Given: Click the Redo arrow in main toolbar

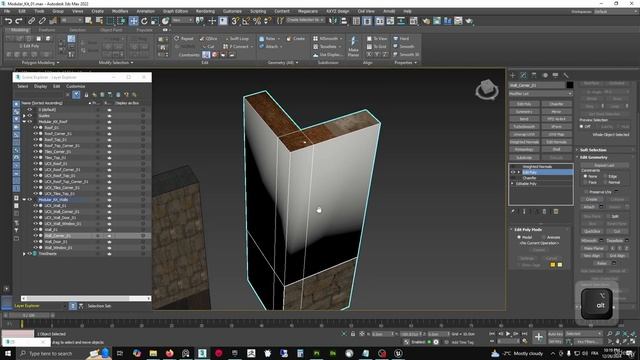Looking at the screenshot, I should click(19, 21).
